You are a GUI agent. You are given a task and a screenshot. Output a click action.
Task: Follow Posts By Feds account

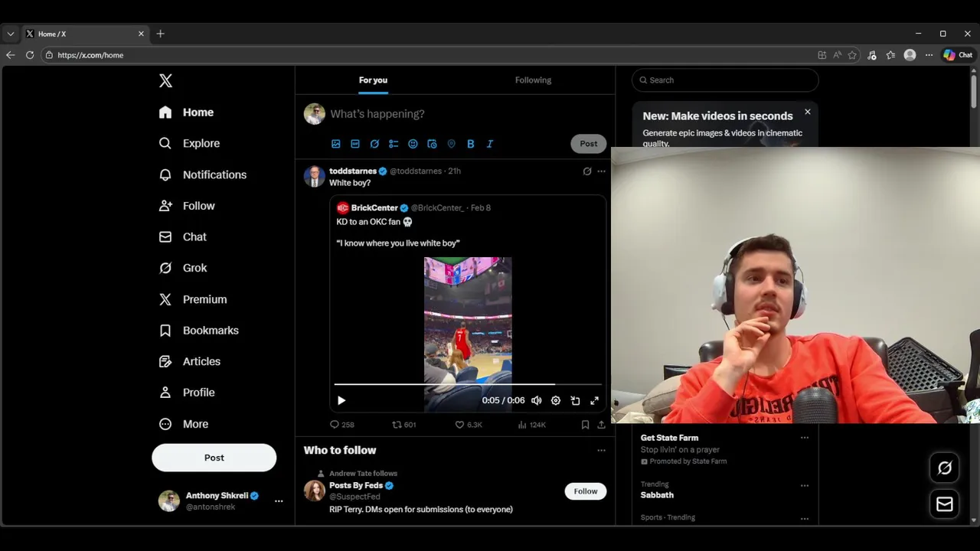(x=586, y=491)
